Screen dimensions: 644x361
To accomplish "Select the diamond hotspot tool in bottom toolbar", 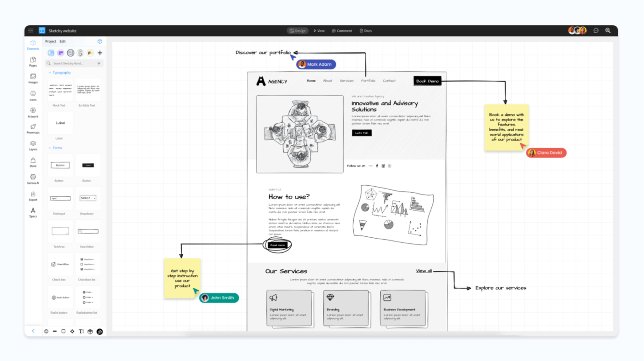I will click(x=72, y=331).
